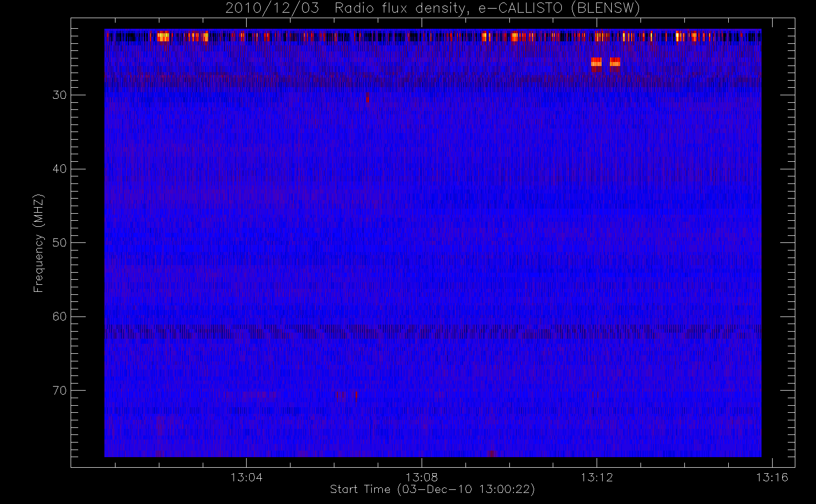Screen dimensions: 816x504
Task: Click the 13:08 time tick label
Action: 422,477
